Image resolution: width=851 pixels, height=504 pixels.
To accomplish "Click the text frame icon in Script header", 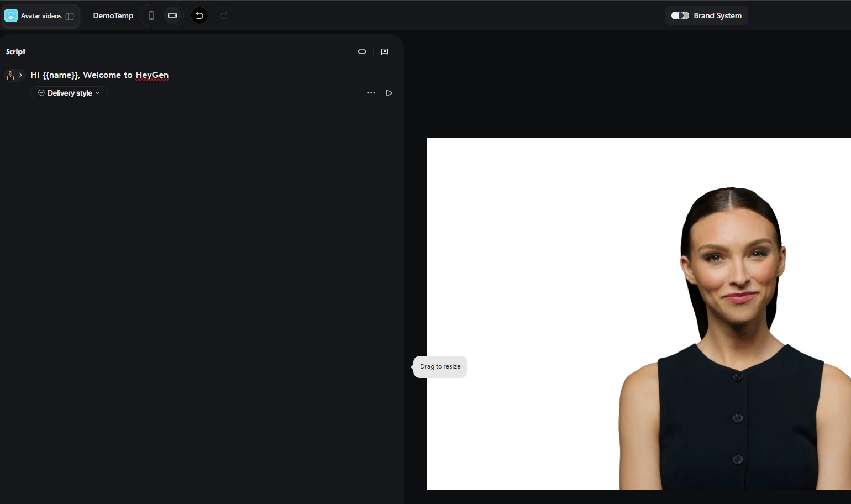I will pyautogui.click(x=385, y=52).
